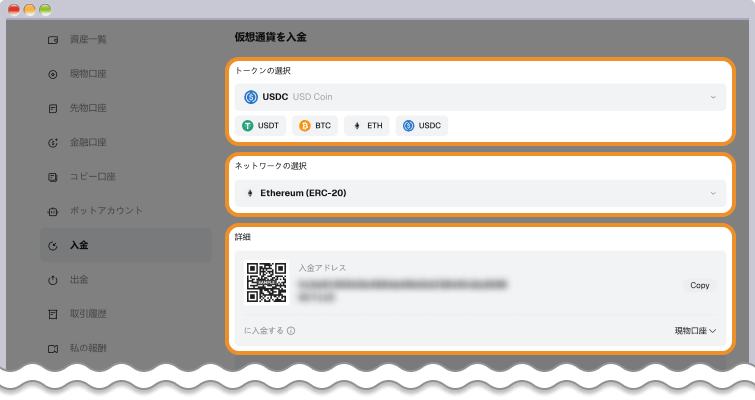Screen dimensions: 755x400
Task: Click the 仮想通貨を入金 heading
Action: (271, 37)
